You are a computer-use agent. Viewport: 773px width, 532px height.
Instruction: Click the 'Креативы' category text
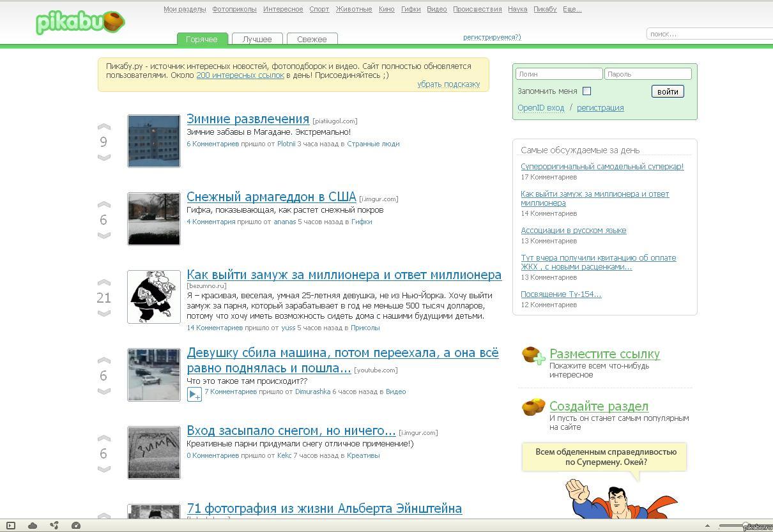[364, 455]
